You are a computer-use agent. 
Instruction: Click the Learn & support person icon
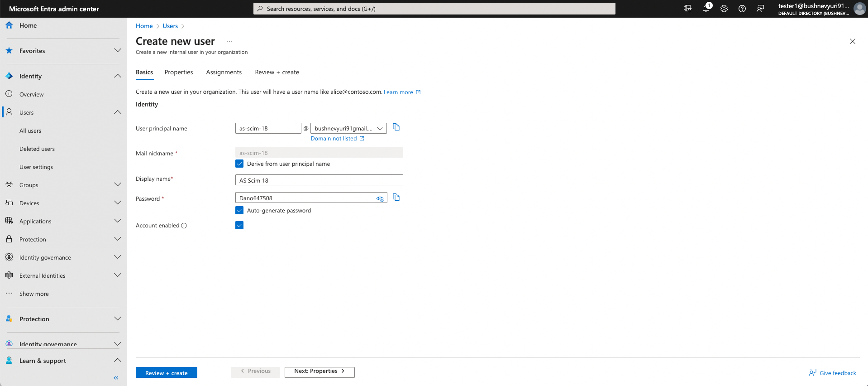(x=9, y=361)
